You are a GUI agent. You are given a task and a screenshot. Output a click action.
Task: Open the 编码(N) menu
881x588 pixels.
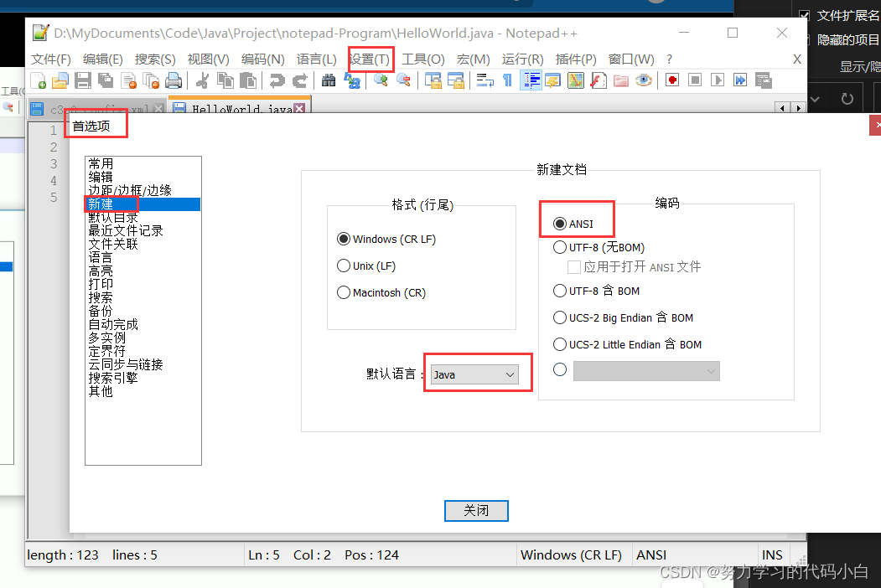tap(263, 59)
